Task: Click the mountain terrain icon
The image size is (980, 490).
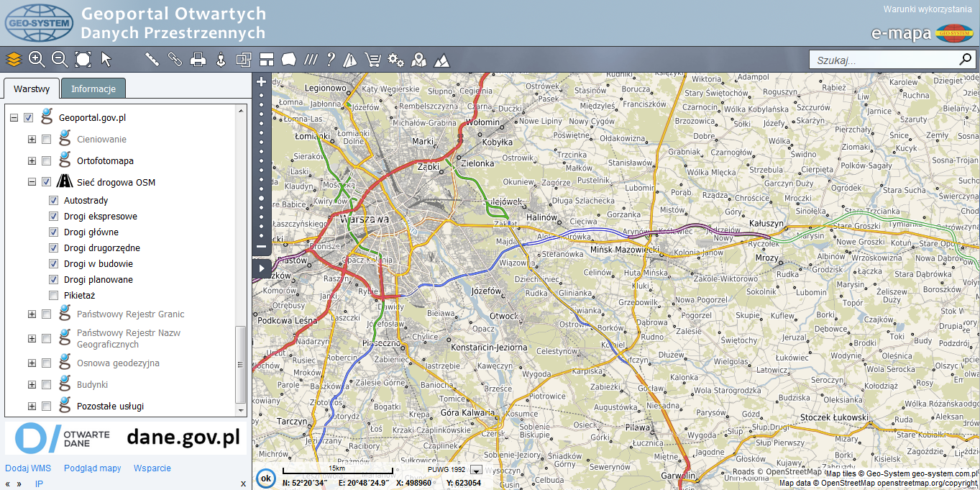Action: click(441, 59)
